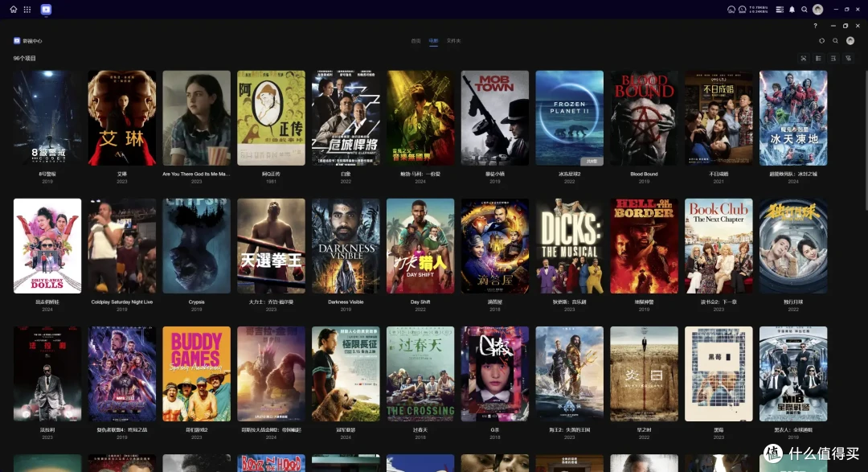The width and height of the screenshot is (868, 472).
Task: Check the RAM usage gauge icon
Action: click(743, 10)
